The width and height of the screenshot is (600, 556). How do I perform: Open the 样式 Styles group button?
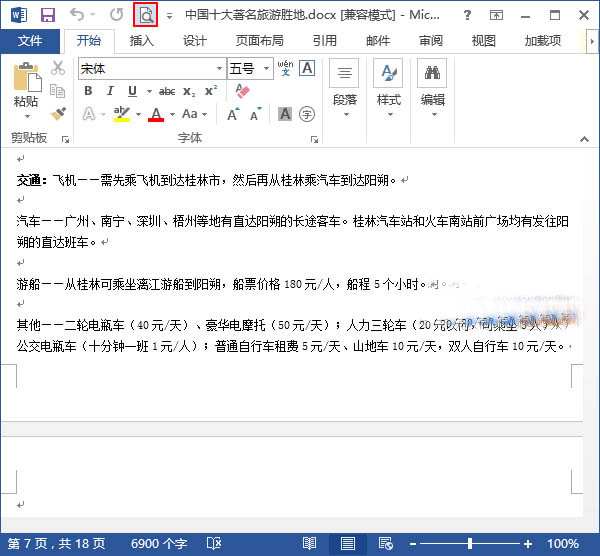click(x=388, y=90)
